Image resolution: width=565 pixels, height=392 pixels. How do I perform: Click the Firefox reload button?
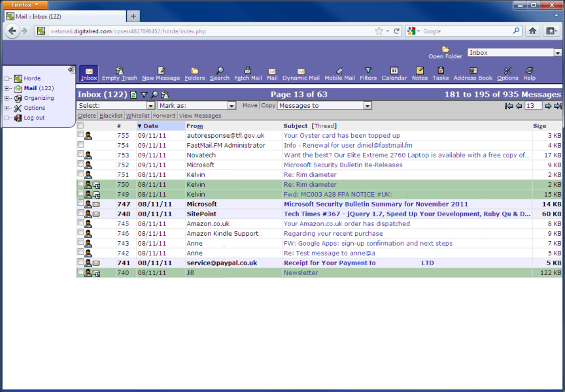tap(396, 31)
